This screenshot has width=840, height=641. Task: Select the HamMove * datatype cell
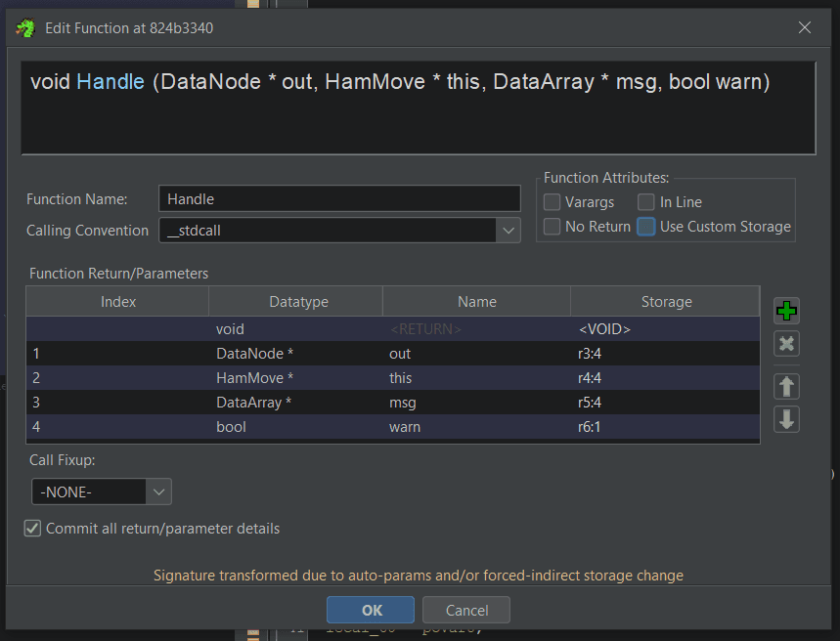coord(295,378)
